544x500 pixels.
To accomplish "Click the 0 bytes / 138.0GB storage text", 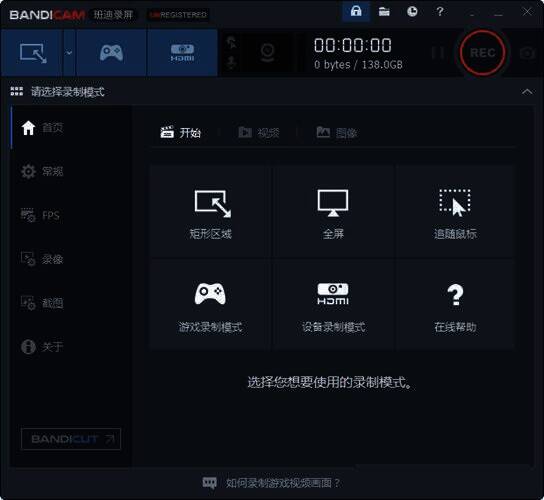I will (358, 65).
